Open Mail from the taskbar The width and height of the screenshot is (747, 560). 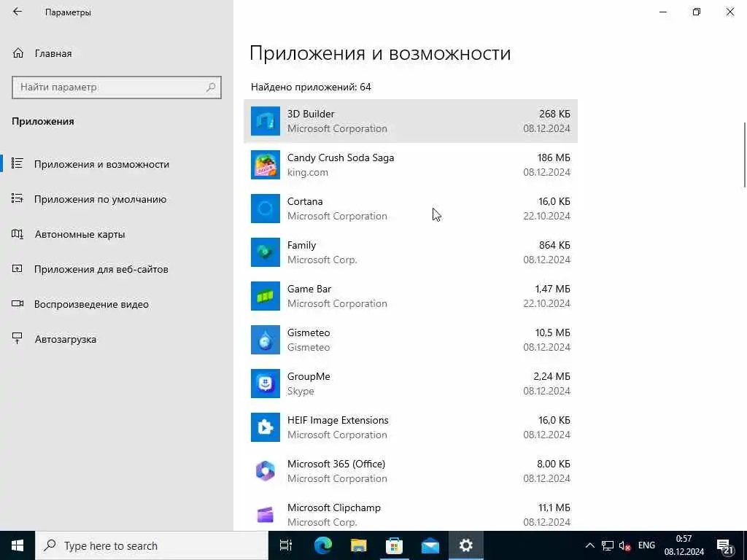point(430,545)
